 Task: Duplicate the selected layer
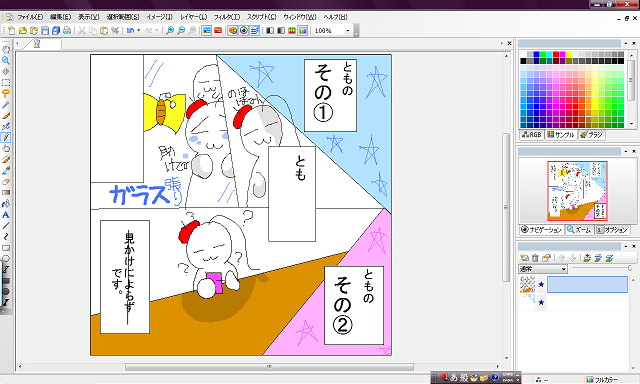[546, 258]
